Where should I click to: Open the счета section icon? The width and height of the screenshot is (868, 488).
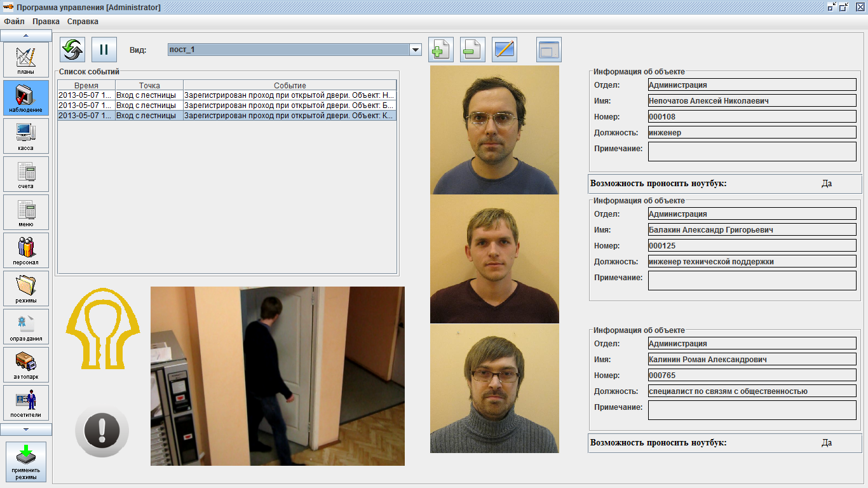tap(26, 174)
